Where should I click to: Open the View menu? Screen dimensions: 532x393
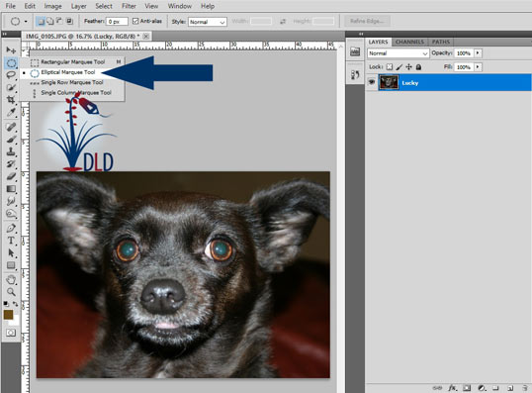(151, 6)
